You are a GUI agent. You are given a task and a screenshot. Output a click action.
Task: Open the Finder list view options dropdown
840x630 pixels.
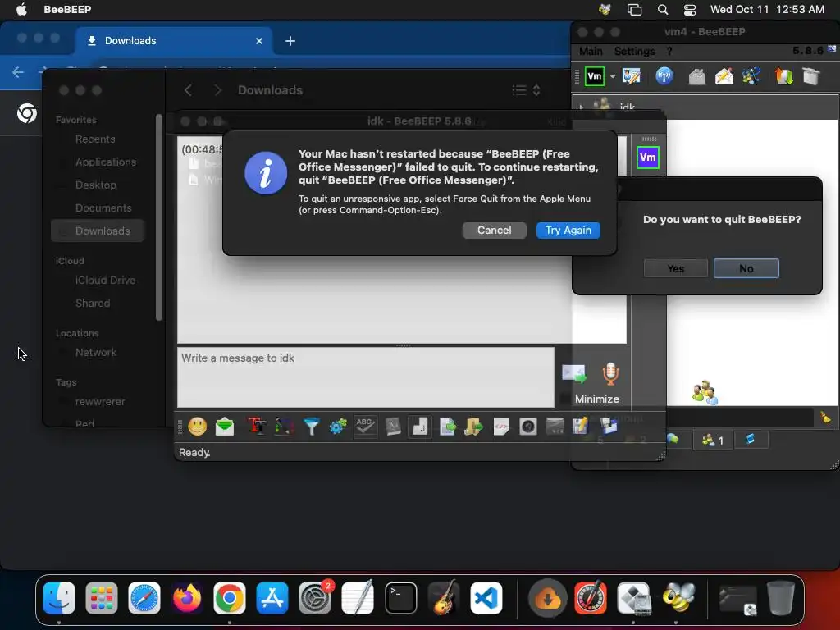[526, 90]
